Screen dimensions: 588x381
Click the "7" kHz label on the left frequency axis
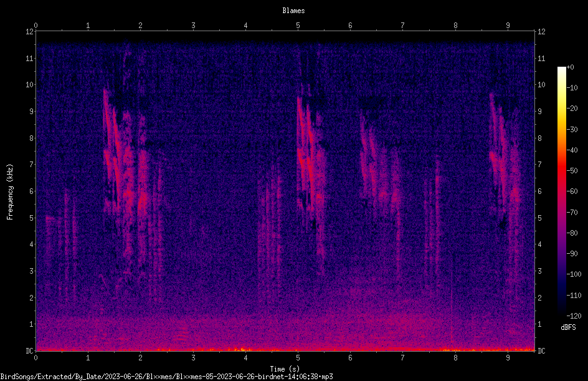[32, 165]
